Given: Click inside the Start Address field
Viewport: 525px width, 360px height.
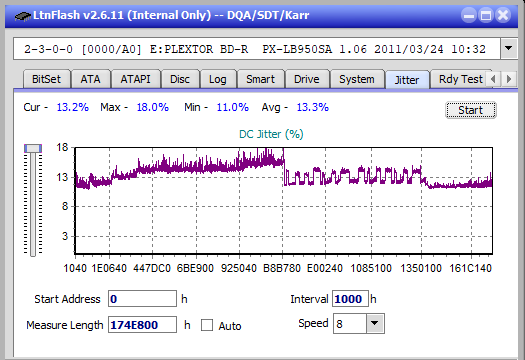Looking at the screenshot, I should [x=142, y=299].
